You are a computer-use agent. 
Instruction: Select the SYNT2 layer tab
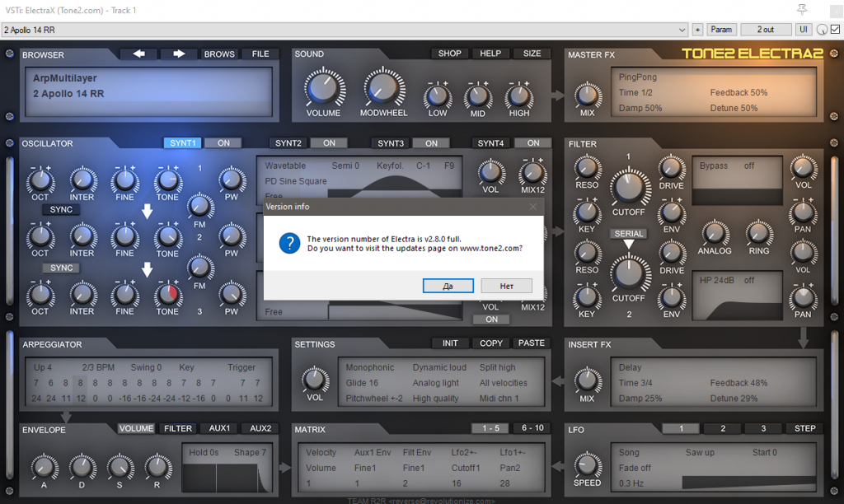[x=288, y=143]
